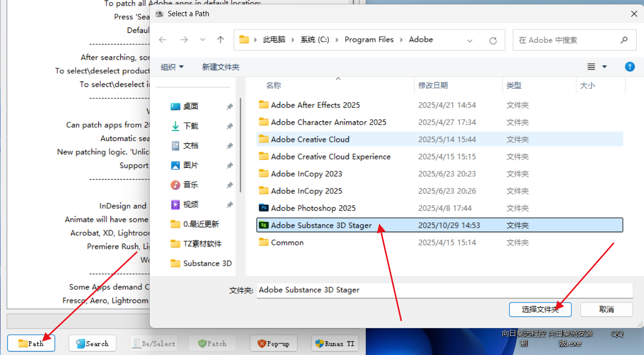
Task: Click the pin icon beside 下载
Action: click(229, 126)
